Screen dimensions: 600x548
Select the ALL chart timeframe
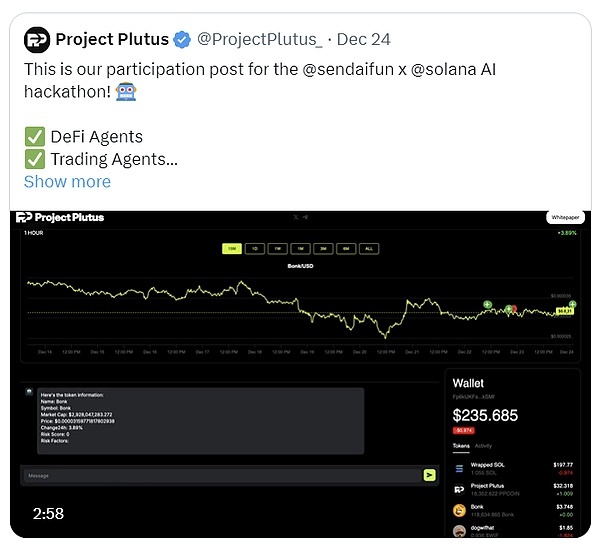(368, 248)
